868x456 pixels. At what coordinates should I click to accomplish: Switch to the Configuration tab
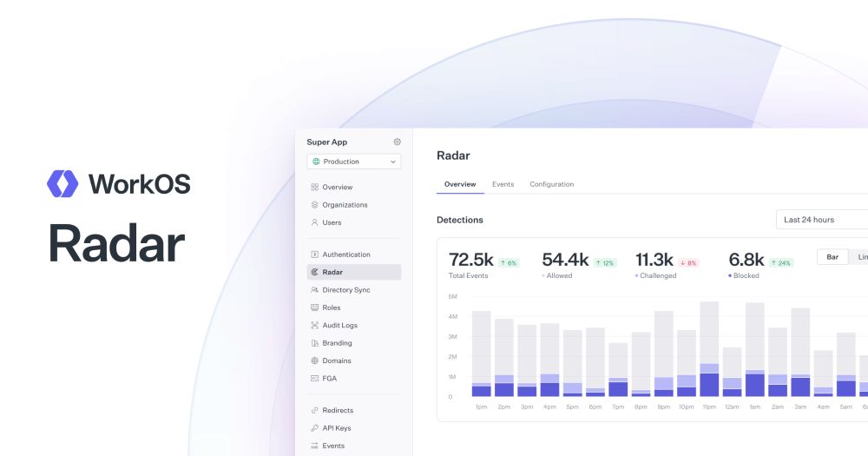(x=551, y=184)
